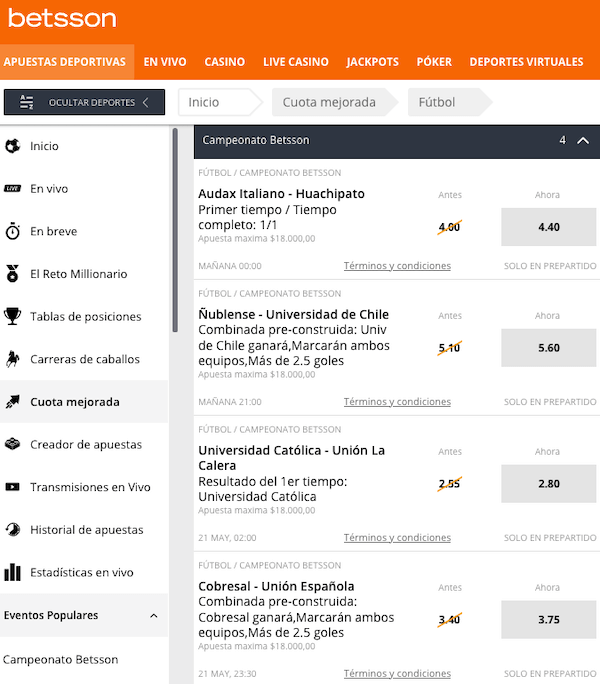
Task: Open Términos y condiciones for Ñublense match
Action: click(397, 401)
